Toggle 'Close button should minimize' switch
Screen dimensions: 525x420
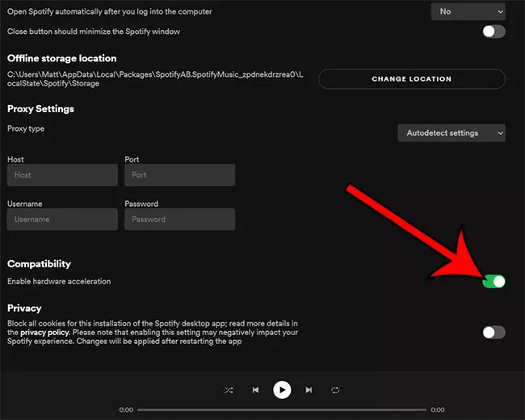pos(493,31)
